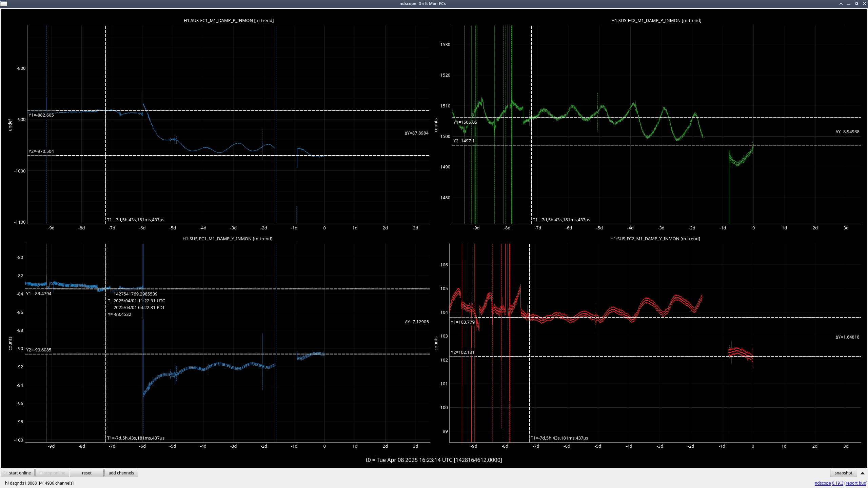This screenshot has width=868, height=488.
Task: Follow the report bug link
Action: point(856,483)
